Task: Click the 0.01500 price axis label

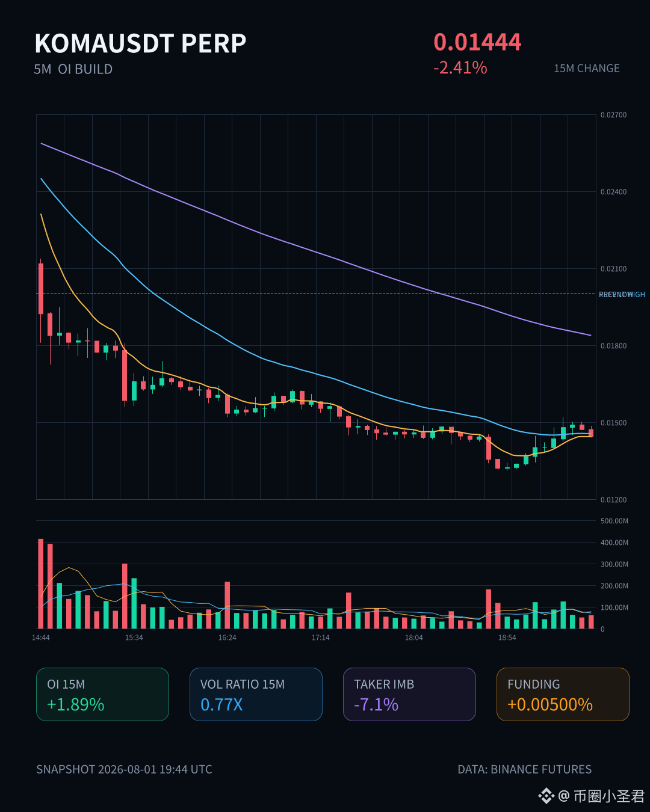Action: pyautogui.click(x=613, y=423)
